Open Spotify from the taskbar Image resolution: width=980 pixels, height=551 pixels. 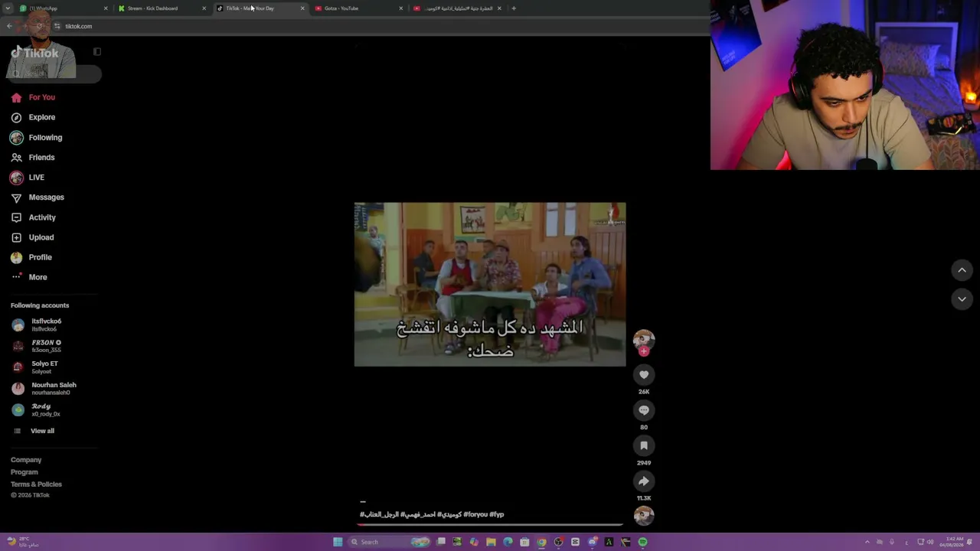[x=642, y=542]
